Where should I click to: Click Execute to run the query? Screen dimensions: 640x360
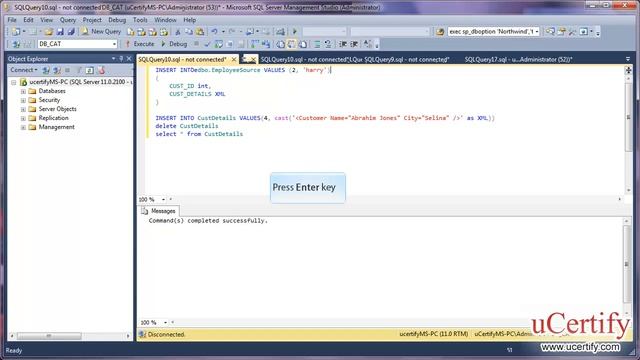pyautogui.click(x=140, y=44)
